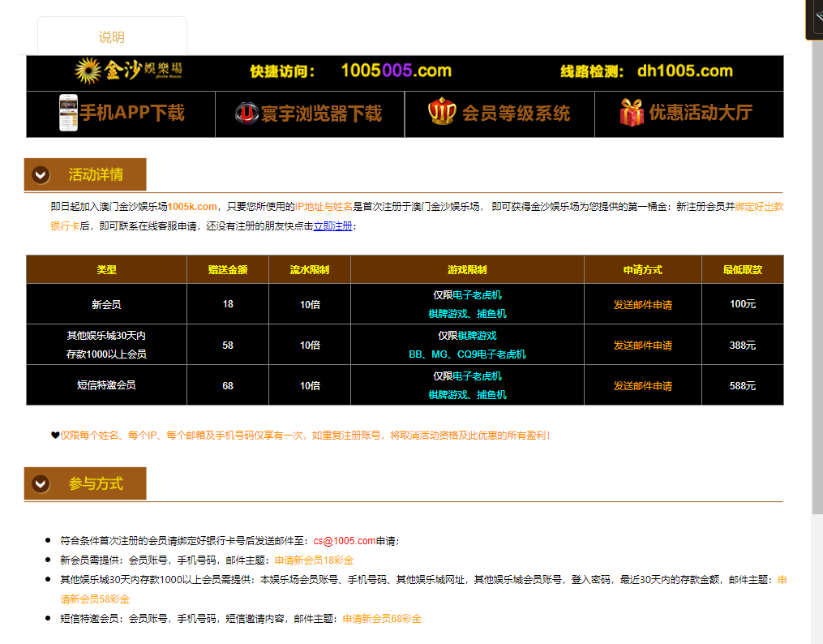
Task: Click the 立即注册 link
Action: tap(332, 226)
